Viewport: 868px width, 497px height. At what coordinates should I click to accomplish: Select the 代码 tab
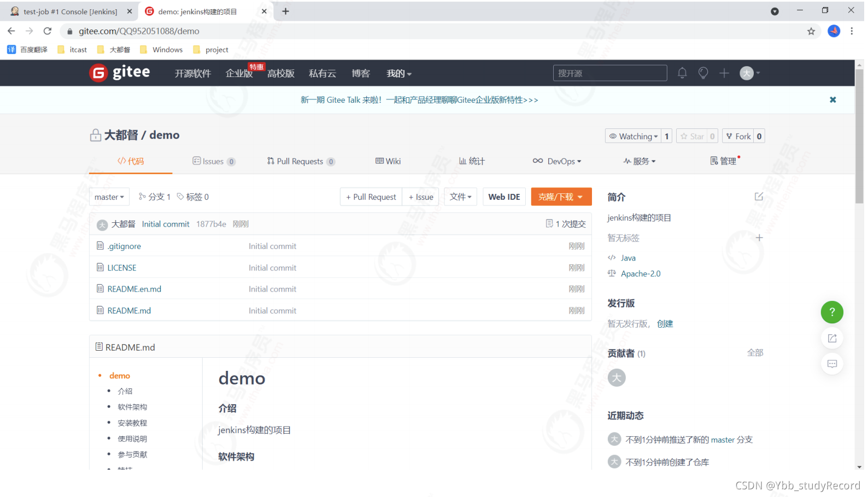click(131, 162)
